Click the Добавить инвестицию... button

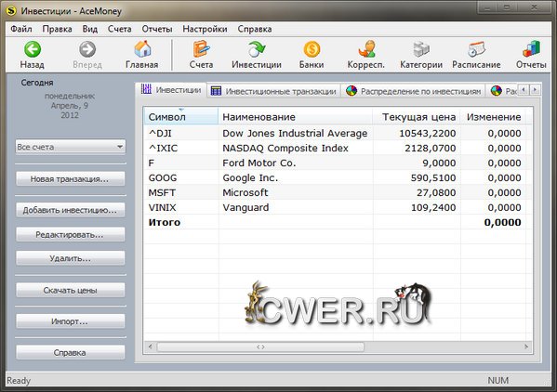pyautogui.click(x=71, y=210)
